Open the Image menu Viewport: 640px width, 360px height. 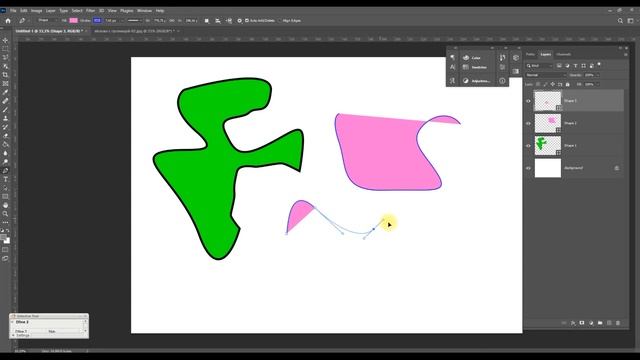36,11
